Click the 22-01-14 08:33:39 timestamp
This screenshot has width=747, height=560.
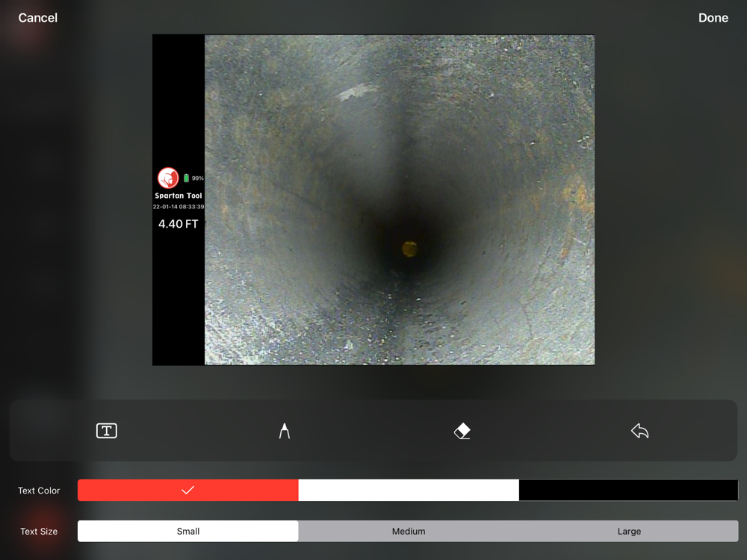pos(179,207)
